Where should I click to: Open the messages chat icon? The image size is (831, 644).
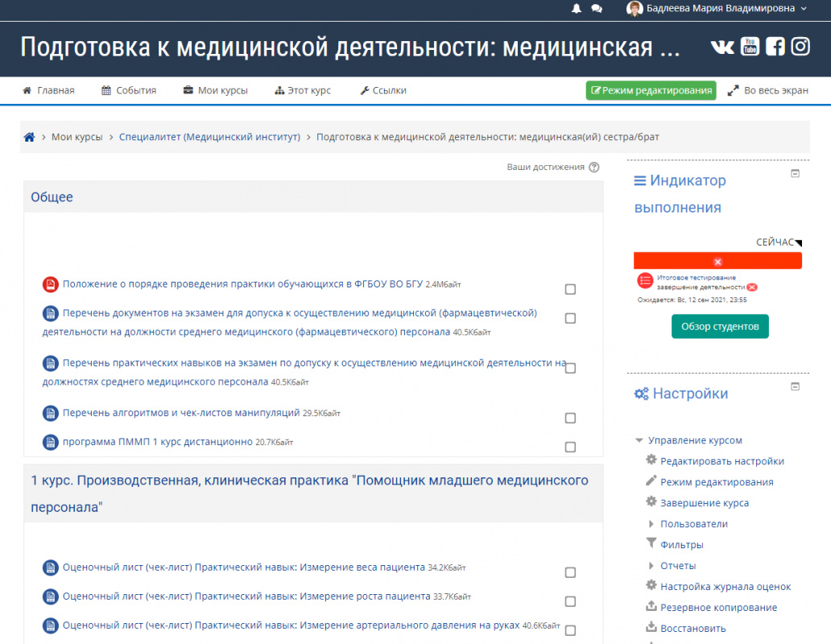[597, 9]
